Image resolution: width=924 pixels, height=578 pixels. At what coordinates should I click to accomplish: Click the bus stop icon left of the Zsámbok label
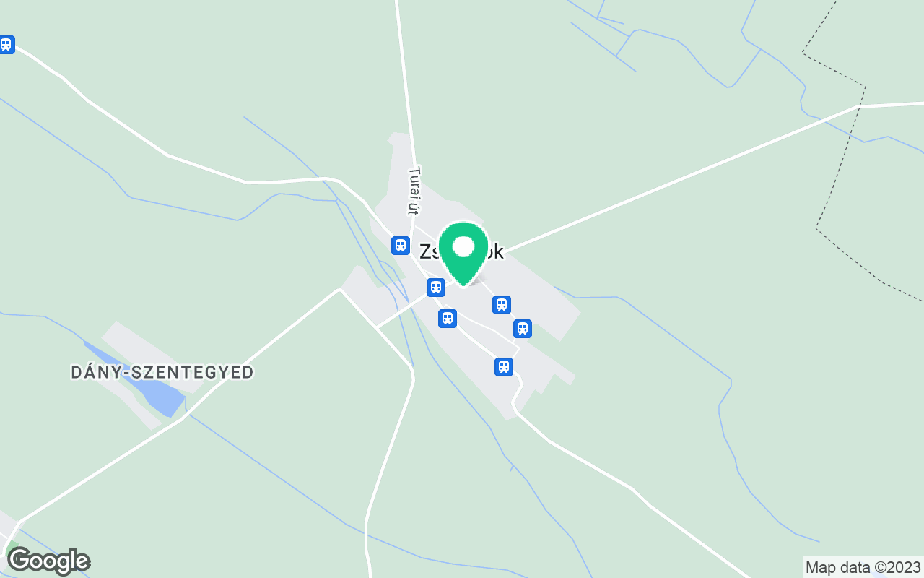coord(401,245)
